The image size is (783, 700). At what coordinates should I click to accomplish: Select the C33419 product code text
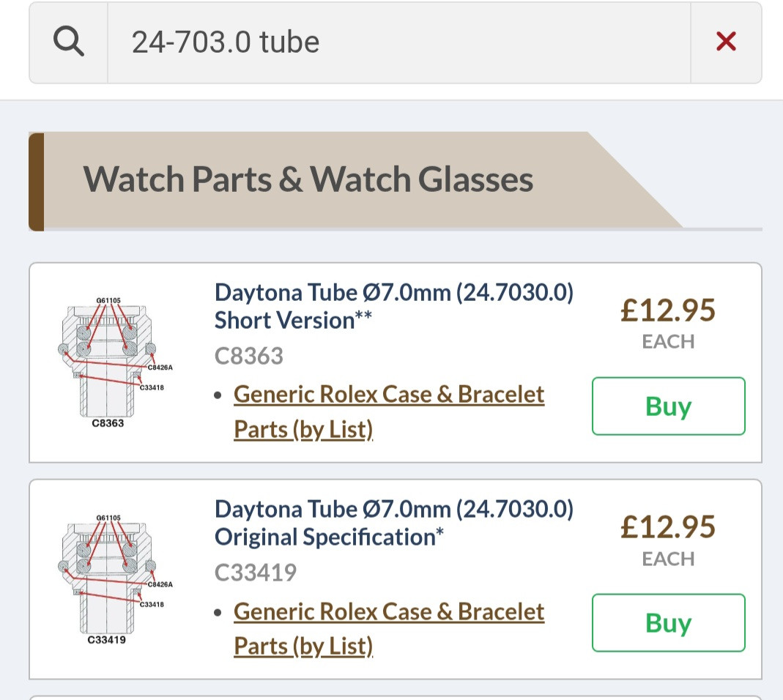(256, 572)
